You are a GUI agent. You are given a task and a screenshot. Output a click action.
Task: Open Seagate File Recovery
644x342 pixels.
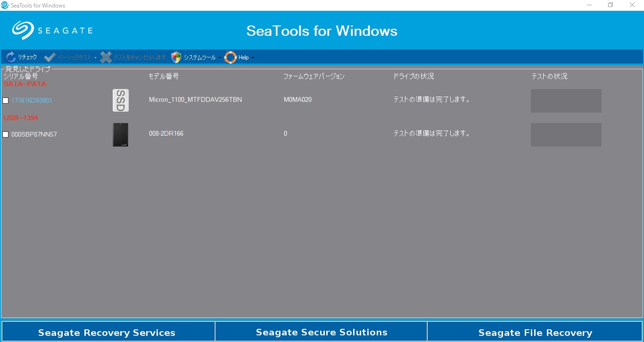(x=535, y=332)
